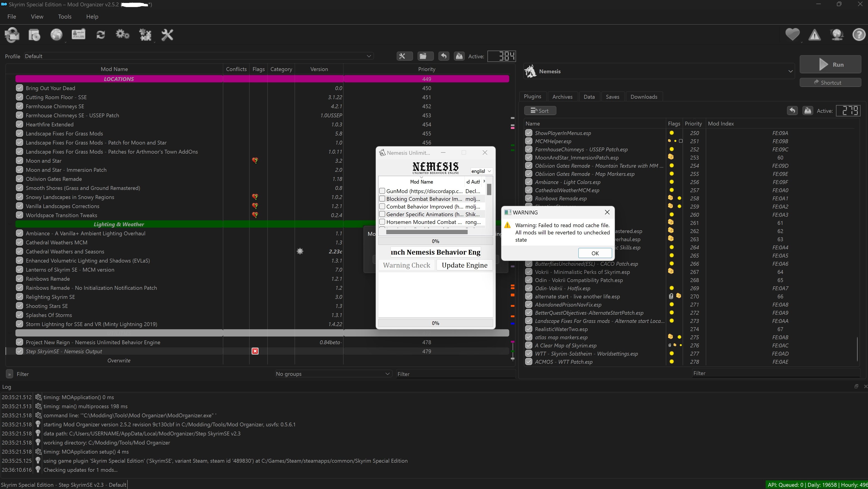This screenshot has height=489, width=868.
Task: Disable the ShowPlayerInMenus.esp plugin
Action: [x=529, y=133]
